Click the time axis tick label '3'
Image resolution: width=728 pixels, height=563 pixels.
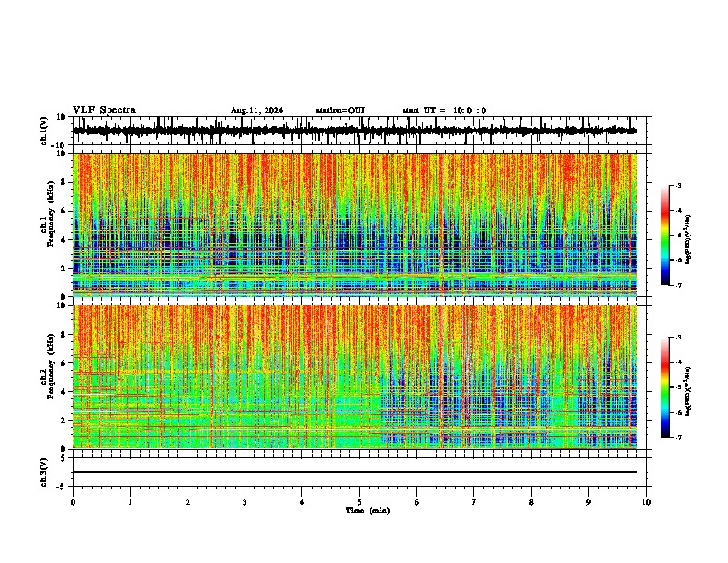[245, 502]
